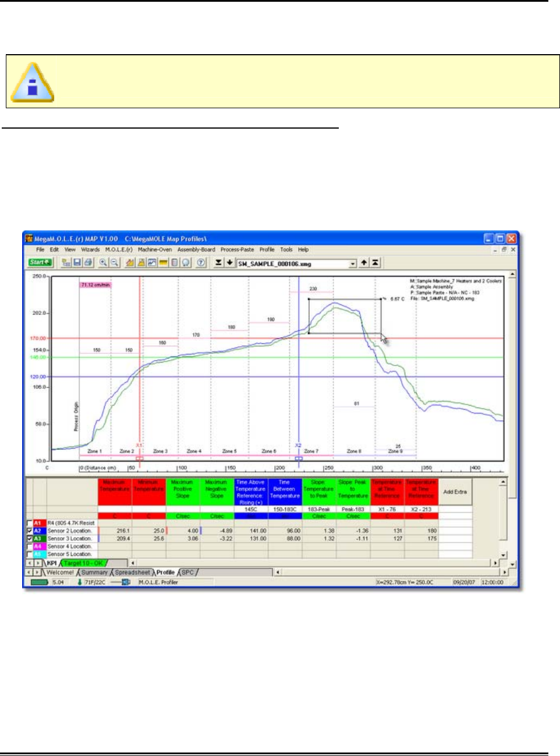Open the Assembly-Board menu
Viewport: 560px width, 756px height.
click(196, 249)
